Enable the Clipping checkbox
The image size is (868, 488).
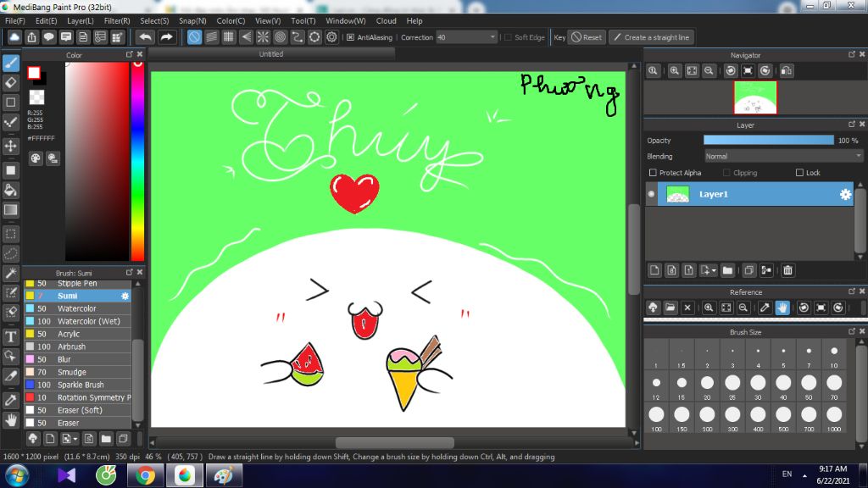(726, 173)
